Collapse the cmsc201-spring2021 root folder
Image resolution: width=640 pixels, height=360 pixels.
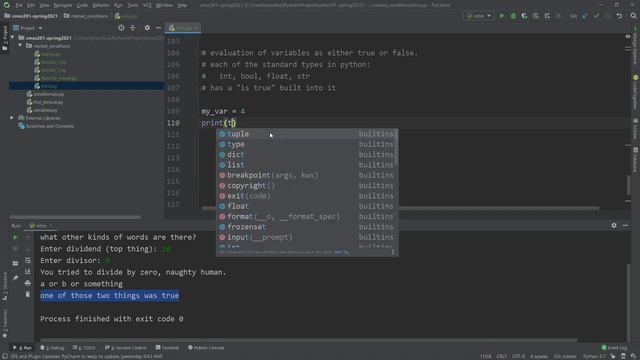(13, 38)
